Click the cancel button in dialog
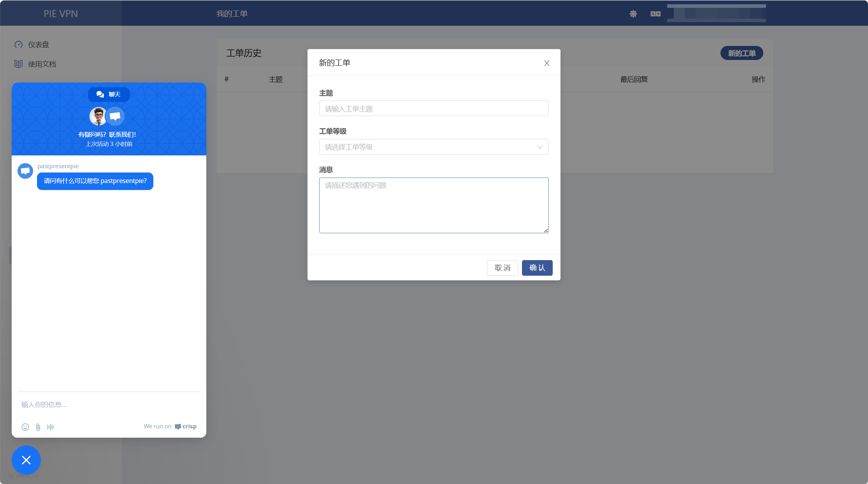The height and width of the screenshot is (484, 868). coord(502,268)
